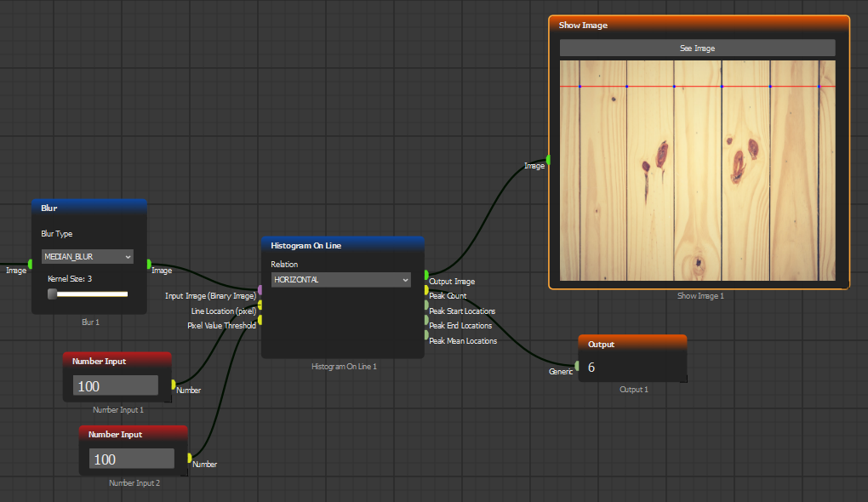Open the MEDIAN_BLUR blur type dropdown
Viewport: 868px width, 502px height.
pos(88,256)
